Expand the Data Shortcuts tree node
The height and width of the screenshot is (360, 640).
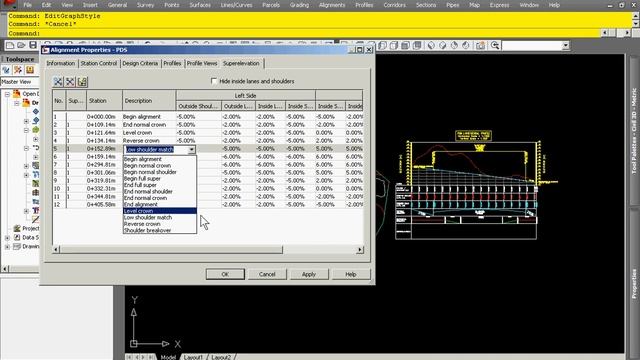click(7, 238)
